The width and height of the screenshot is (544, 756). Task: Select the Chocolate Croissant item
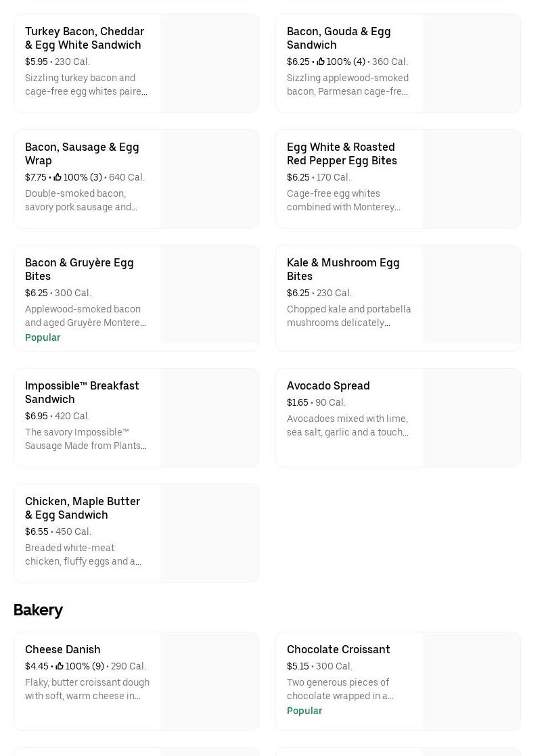click(x=338, y=649)
